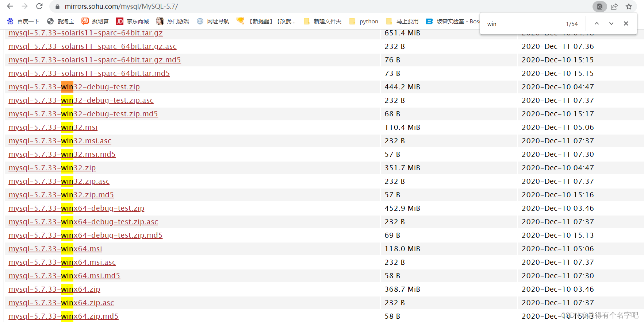Open the 新建文件夹 bookmarks folder
644x322 pixels.
[322, 22]
